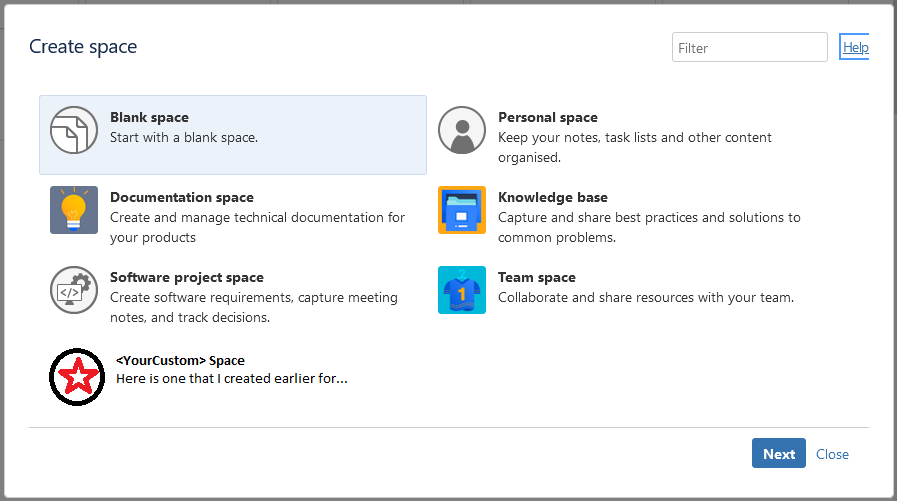Select the Personal space title
Image resolution: width=897 pixels, height=501 pixels.
[547, 117]
